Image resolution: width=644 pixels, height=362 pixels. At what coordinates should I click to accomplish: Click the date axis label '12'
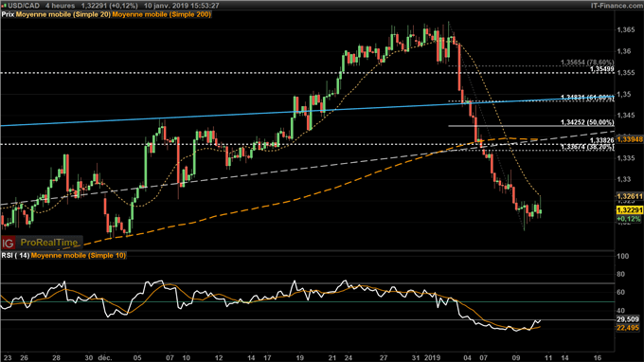[219, 357]
